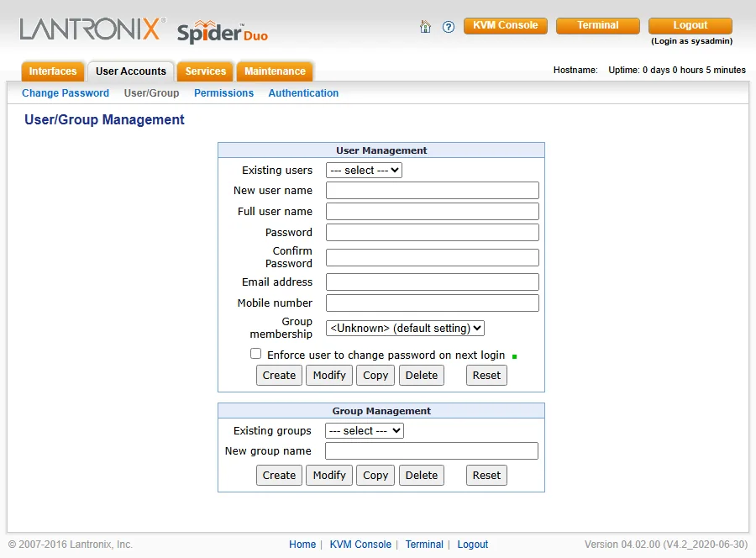
Task: Switch to User Accounts tab
Action: (131, 71)
